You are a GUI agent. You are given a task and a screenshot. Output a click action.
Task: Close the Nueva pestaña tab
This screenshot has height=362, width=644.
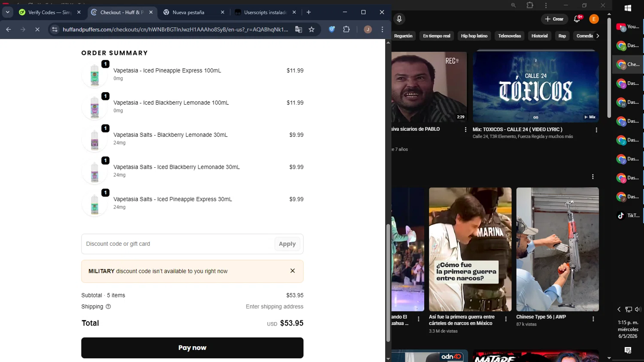coord(222,12)
